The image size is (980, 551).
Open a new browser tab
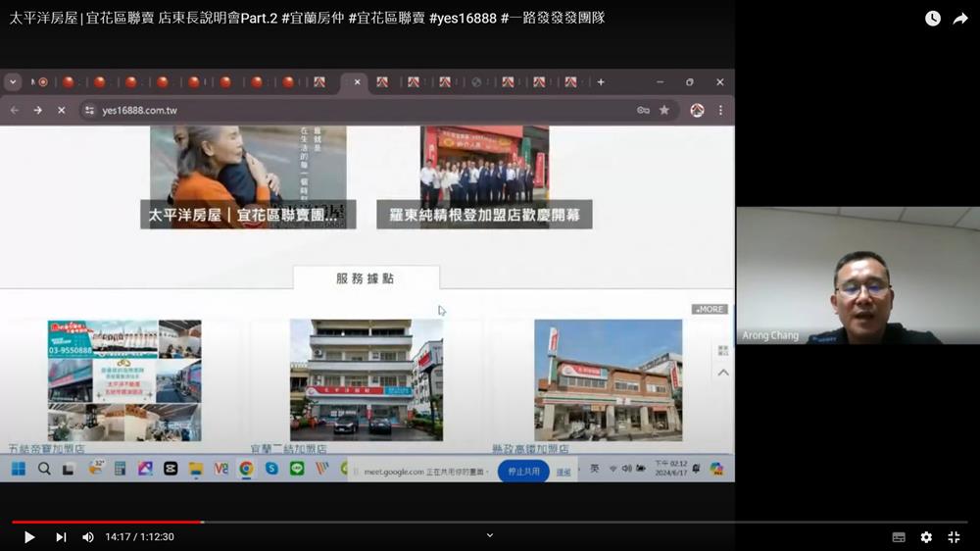pyautogui.click(x=601, y=82)
